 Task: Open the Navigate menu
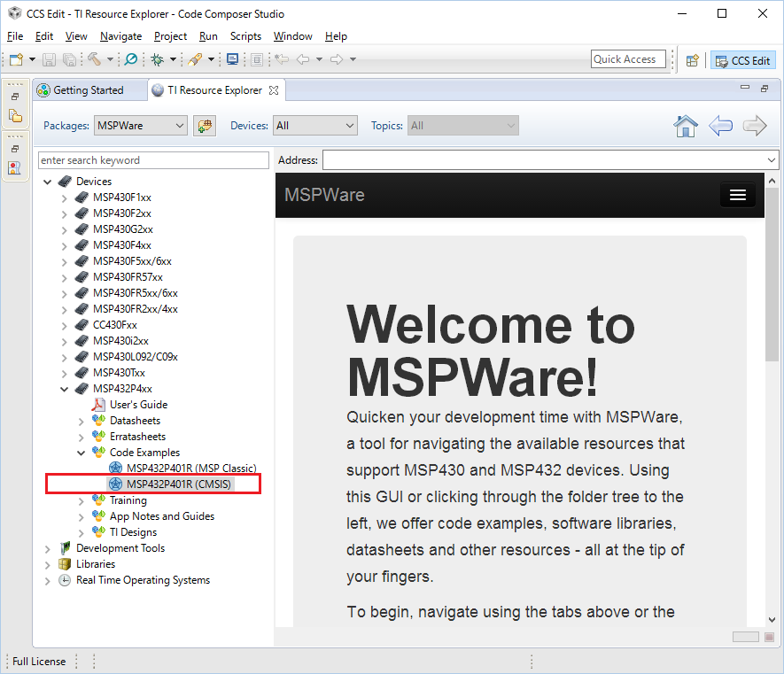(121, 36)
